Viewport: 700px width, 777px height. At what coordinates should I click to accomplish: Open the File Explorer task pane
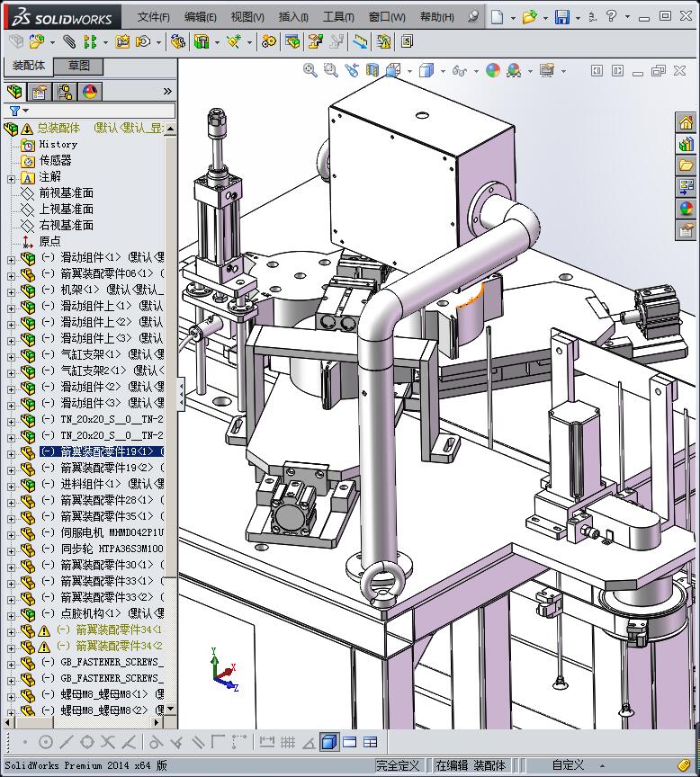(687, 165)
